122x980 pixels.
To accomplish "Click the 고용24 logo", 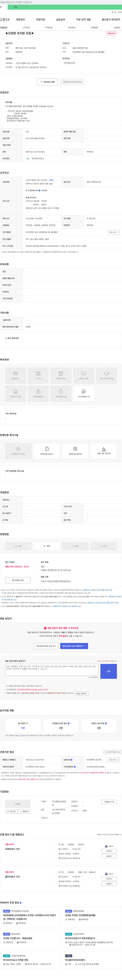I will (5, 19).
